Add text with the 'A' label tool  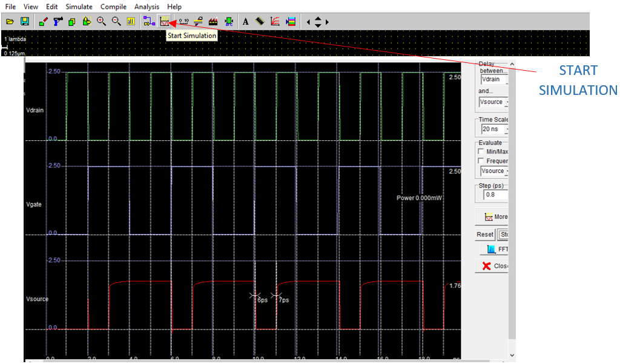pyautogui.click(x=246, y=22)
